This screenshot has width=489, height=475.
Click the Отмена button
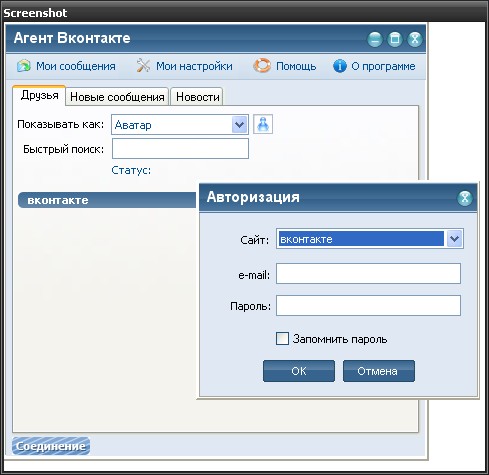click(379, 371)
